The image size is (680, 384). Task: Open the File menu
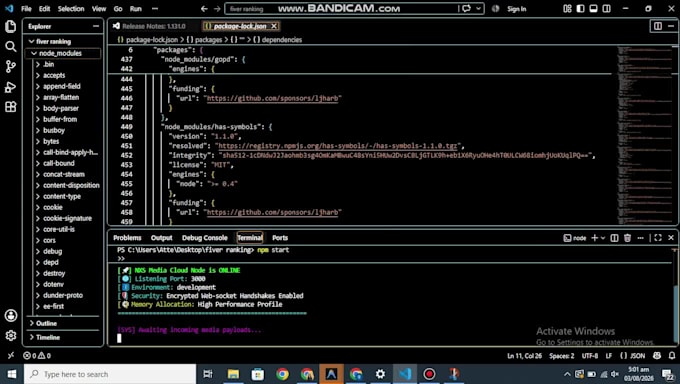(26, 9)
